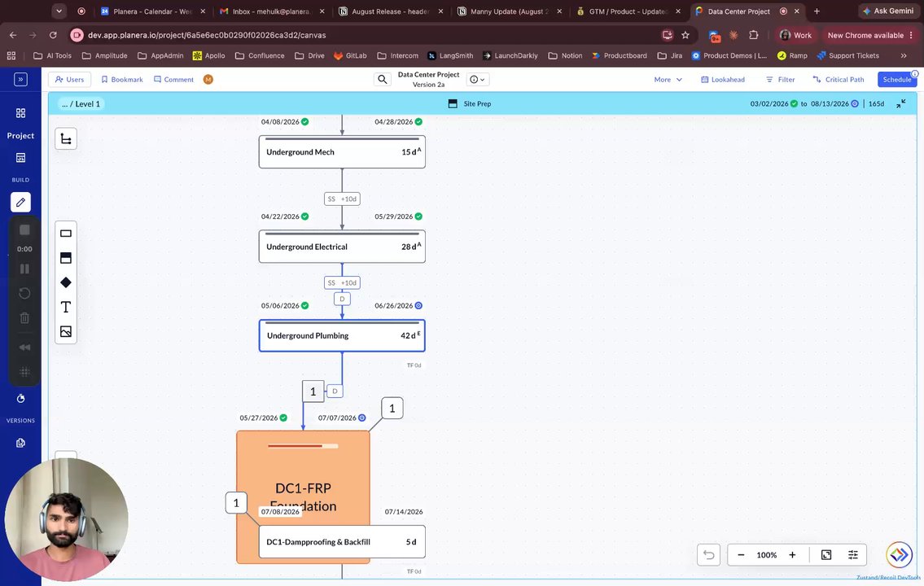Open the Versions icon in sidebar
Image resolution: width=924 pixels, height=586 pixels.
coord(20,443)
